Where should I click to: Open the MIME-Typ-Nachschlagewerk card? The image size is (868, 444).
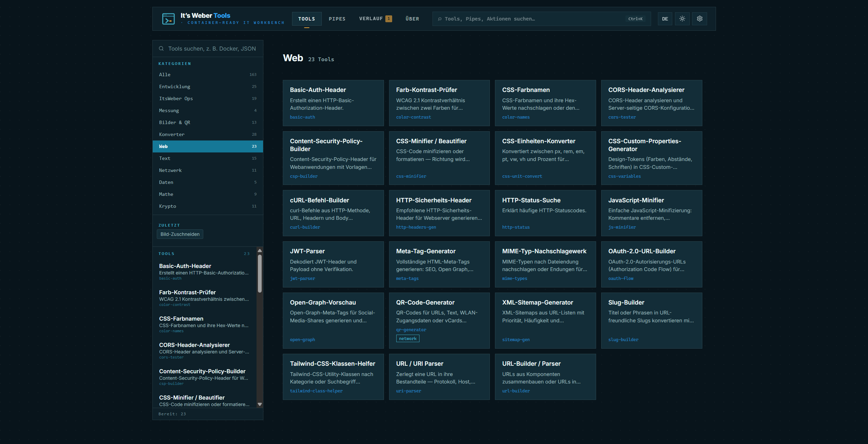pos(545,264)
